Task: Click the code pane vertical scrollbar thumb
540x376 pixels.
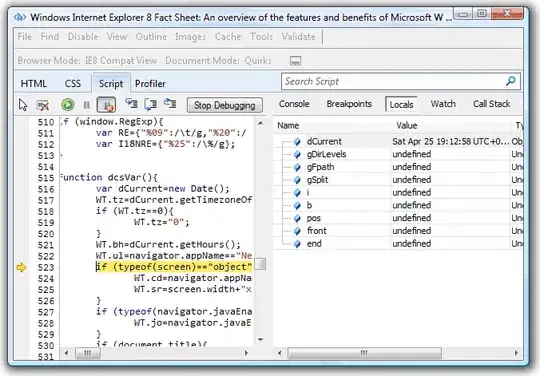Action: 260,264
